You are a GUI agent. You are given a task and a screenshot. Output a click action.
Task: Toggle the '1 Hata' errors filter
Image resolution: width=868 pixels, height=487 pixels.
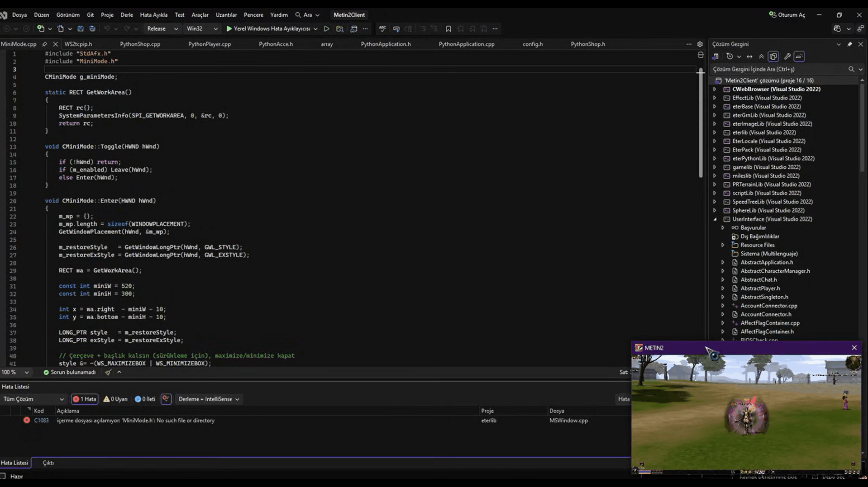(85, 399)
